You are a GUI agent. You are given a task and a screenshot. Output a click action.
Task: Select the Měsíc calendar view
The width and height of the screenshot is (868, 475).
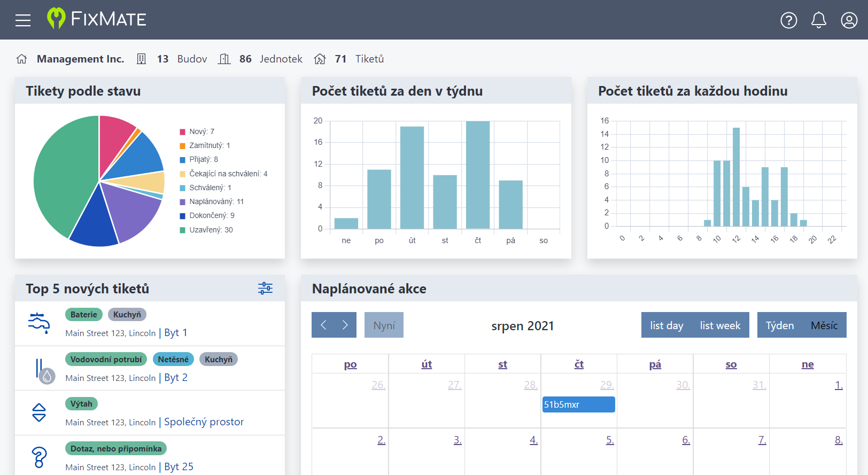coord(824,325)
